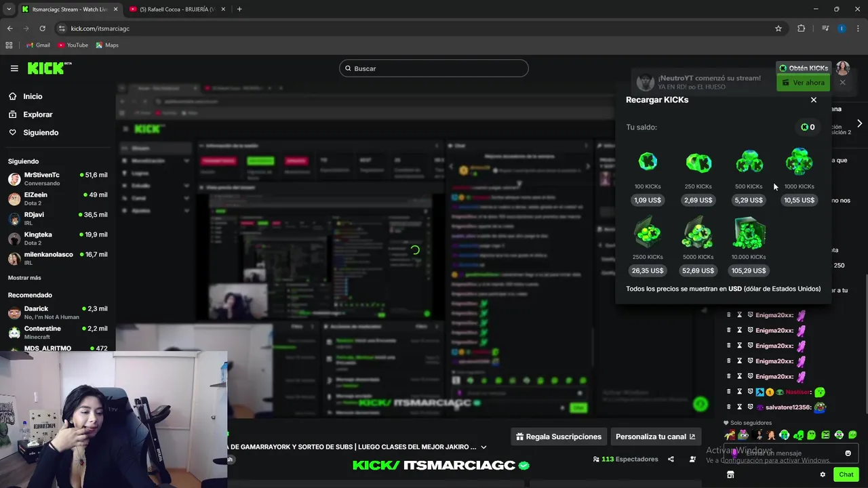Click the Regala Suscripciones button
The image size is (868, 488).
(x=559, y=436)
